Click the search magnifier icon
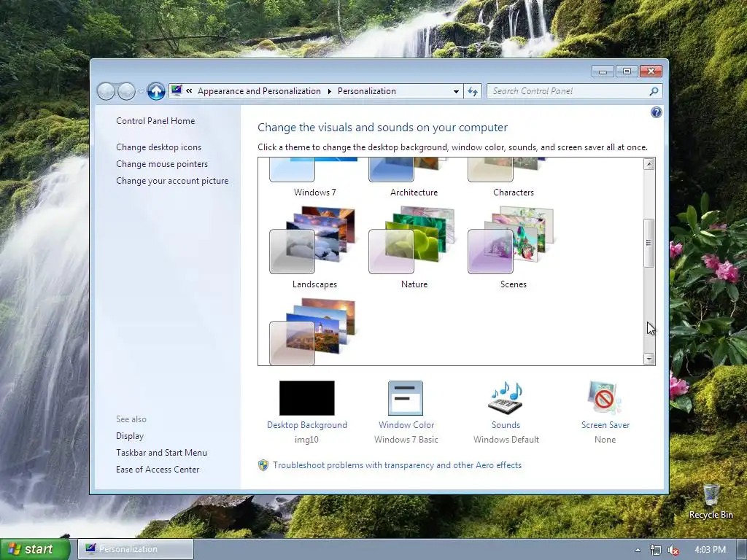 [654, 91]
